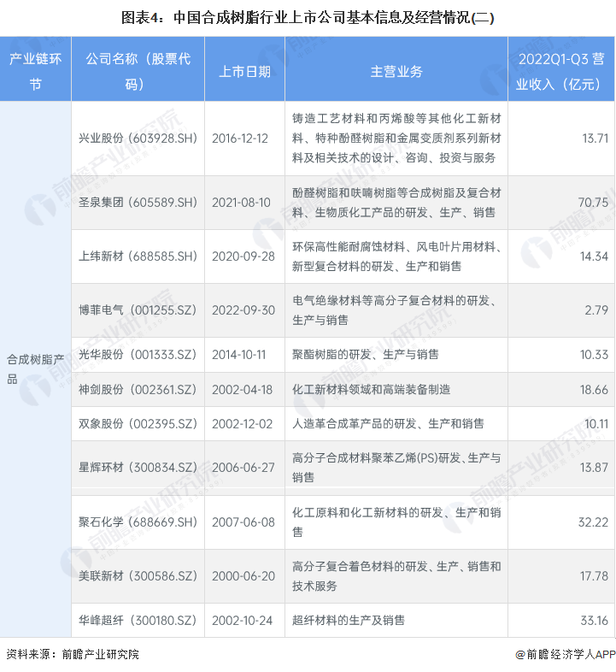This screenshot has width=616, height=672.
Task: Select the 产业链环节 column header
Action: click(35, 71)
